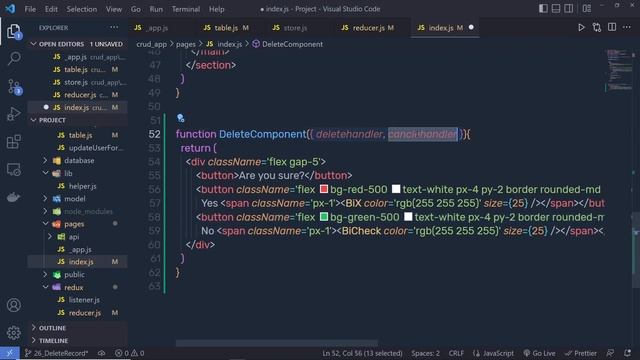This screenshot has width=640, height=360.
Task: Open the Extensions view
Action: pos(13,142)
